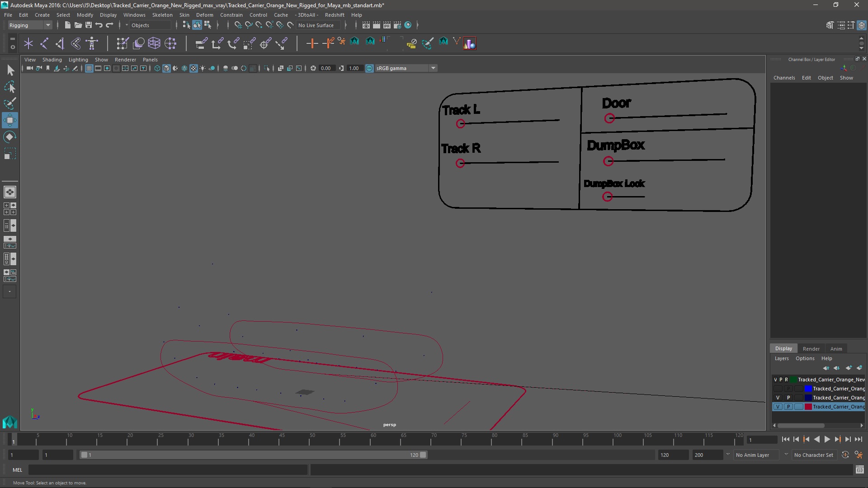Open a scene file
The height and width of the screenshot is (488, 868).
78,25
